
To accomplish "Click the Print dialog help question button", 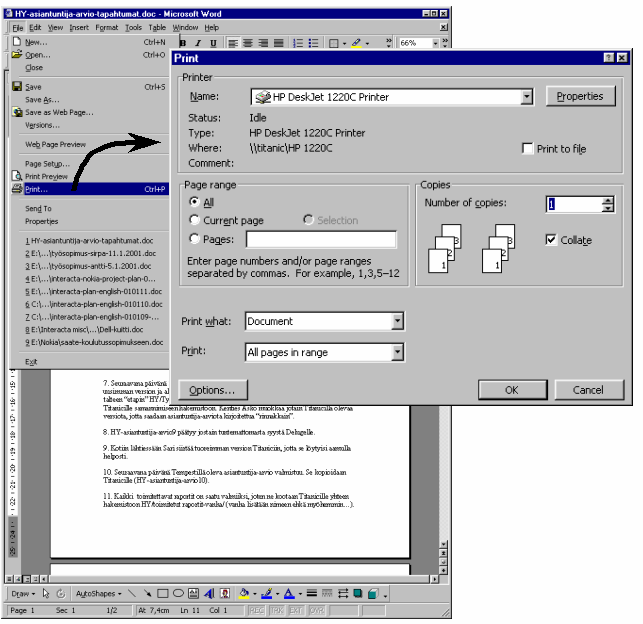I will (609, 58).
